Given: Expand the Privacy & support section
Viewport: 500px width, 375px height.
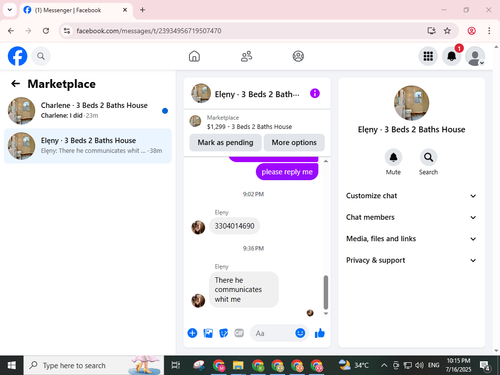Looking at the screenshot, I should tap(411, 260).
